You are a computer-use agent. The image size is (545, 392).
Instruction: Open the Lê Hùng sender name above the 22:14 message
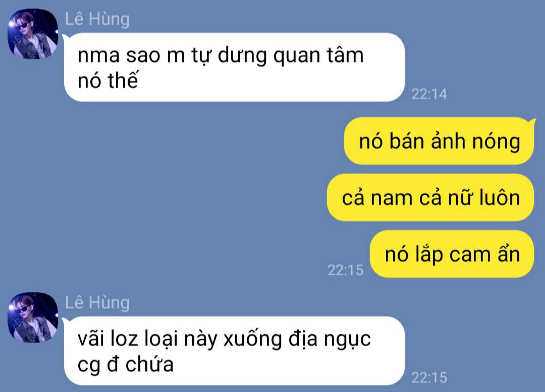97,19
